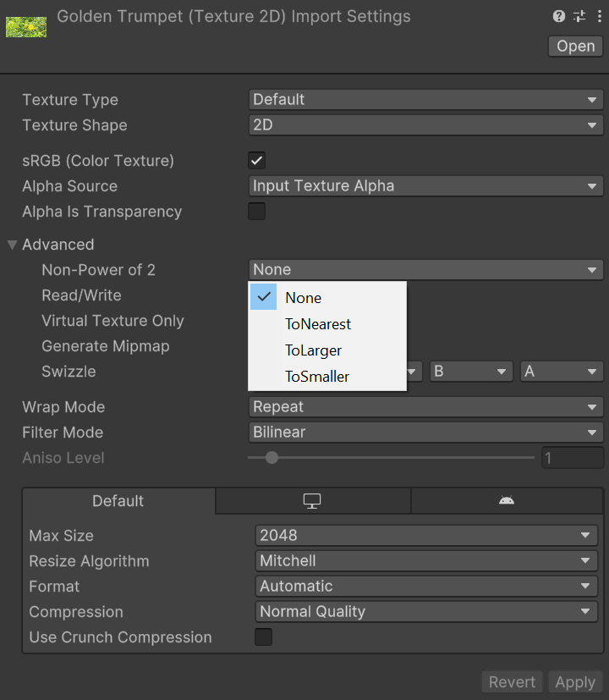Open the three-dot overflow menu

click(x=598, y=16)
